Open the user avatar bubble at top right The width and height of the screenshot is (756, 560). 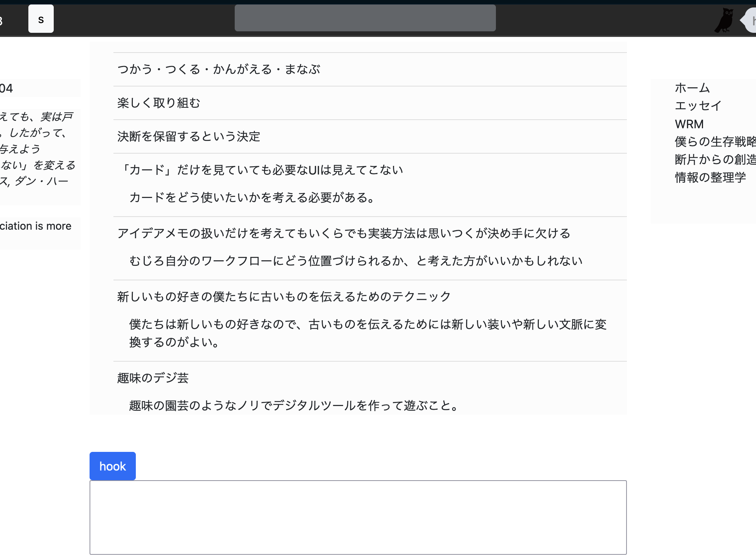coord(750,19)
